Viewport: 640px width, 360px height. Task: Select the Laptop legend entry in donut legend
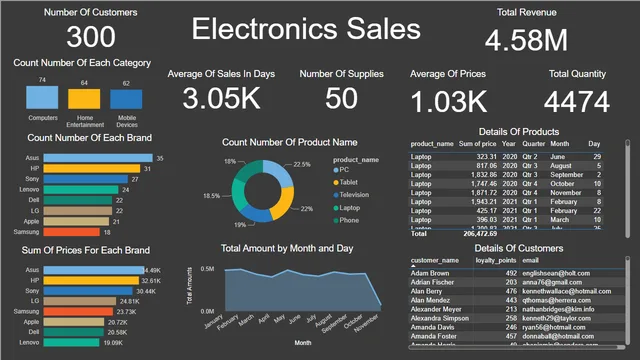tap(347, 208)
